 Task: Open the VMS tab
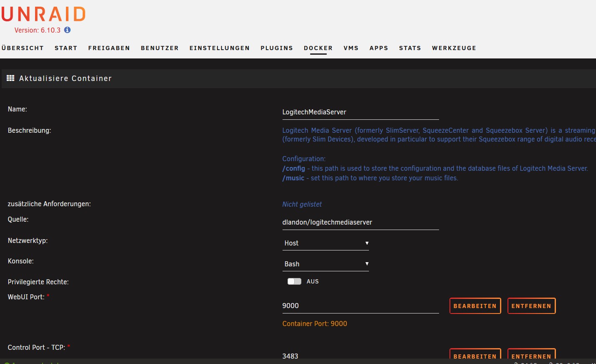click(351, 48)
